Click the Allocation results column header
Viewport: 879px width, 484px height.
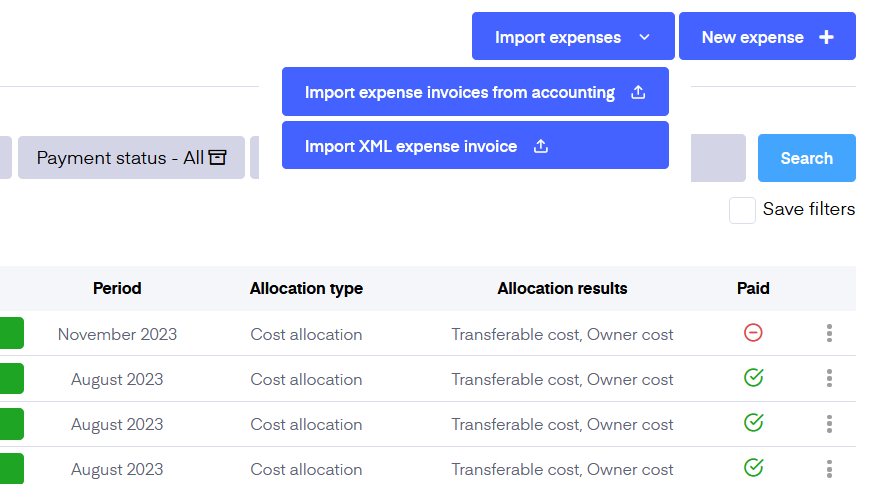coord(562,288)
